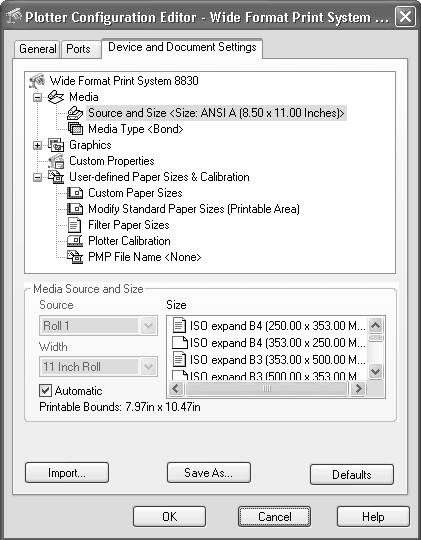Untick the Automatic checkbox
Viewport: 421px width, 540px height.
pyautogui.click(x=45, y=391)
